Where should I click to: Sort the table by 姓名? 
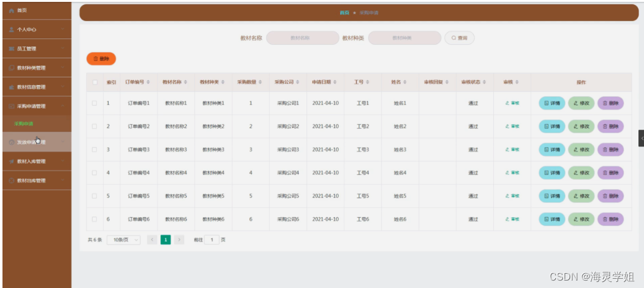click(405, 82)
